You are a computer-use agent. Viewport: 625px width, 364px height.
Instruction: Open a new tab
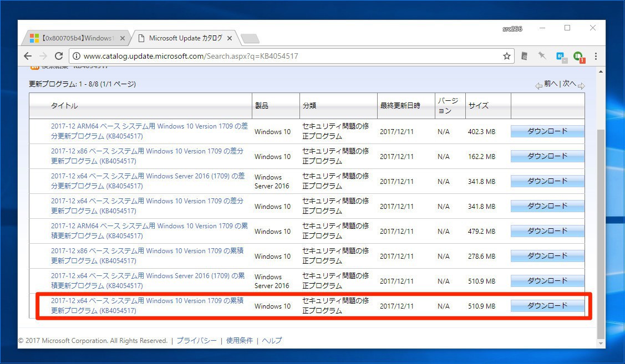(250, 39)
